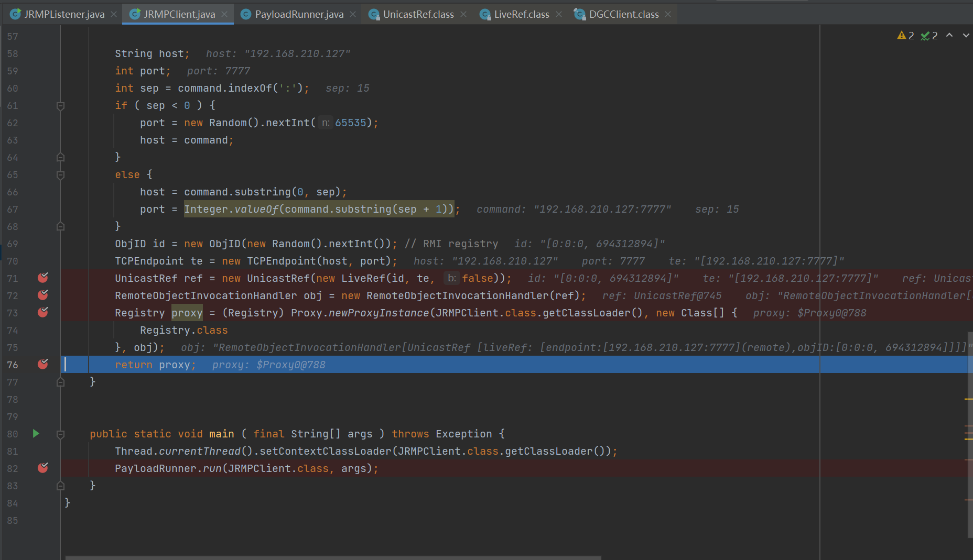Open warnings indicator showing 2 warnings
973x560 pixels.
pos(906,36)
